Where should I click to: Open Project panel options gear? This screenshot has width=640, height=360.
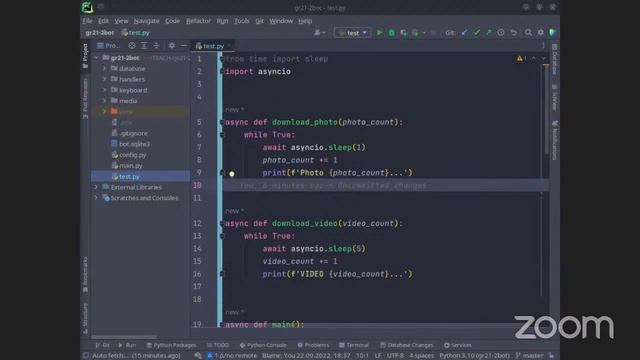pyautogui.click(x=172, y=46)
